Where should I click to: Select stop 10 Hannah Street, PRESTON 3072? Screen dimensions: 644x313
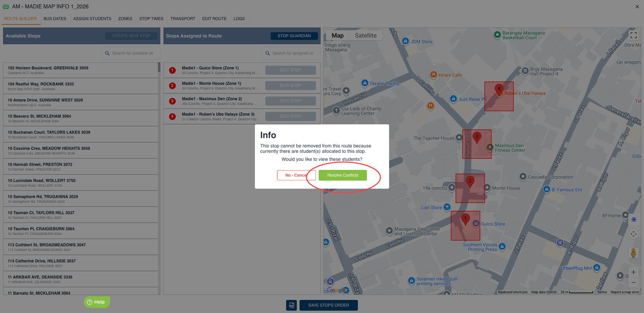pyautogui.click(x=80, y=167)
